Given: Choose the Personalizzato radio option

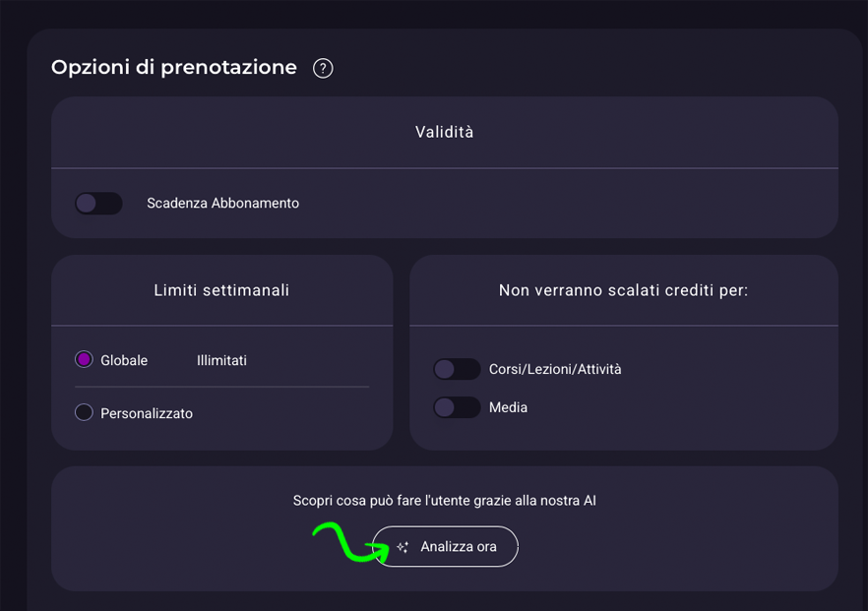Looking at the screenshot, I should tap(84, 413).
